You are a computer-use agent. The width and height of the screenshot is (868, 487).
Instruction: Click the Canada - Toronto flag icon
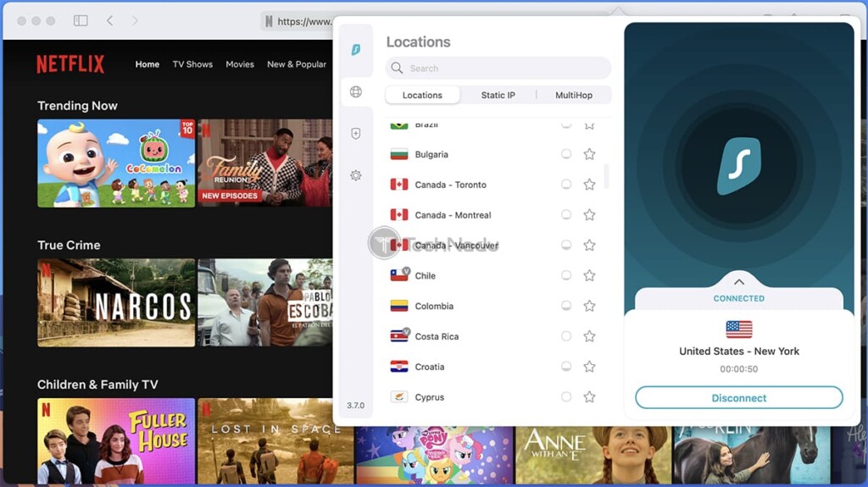[399, 185]
